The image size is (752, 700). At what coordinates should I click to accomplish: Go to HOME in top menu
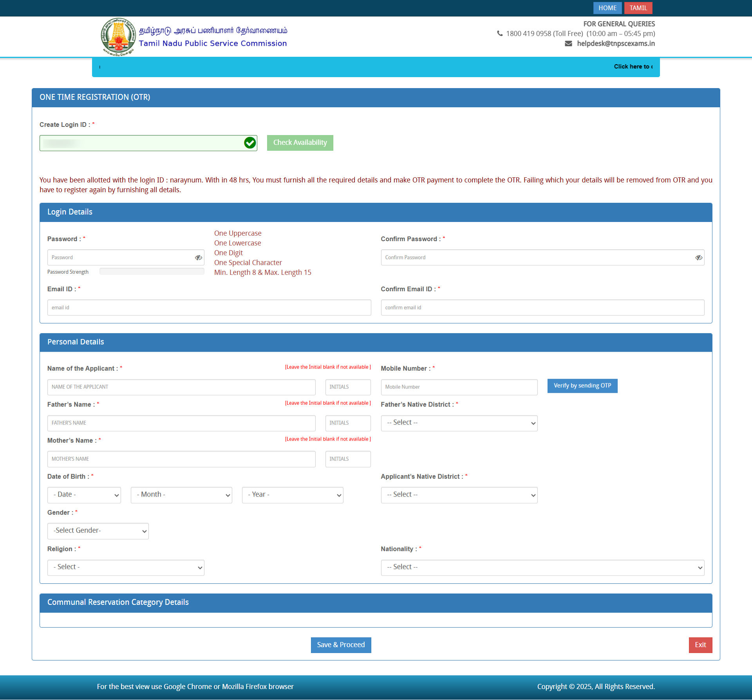[607, 8]
